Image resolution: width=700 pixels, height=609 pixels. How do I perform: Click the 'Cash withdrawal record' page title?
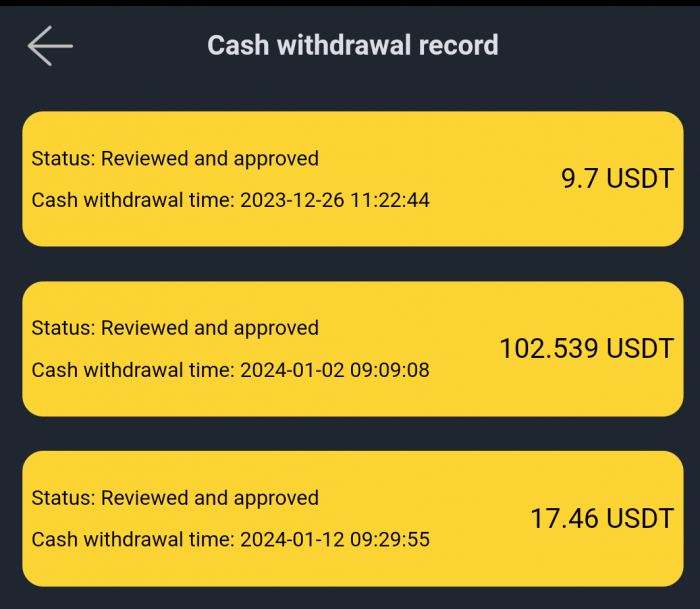click(352, 45)
